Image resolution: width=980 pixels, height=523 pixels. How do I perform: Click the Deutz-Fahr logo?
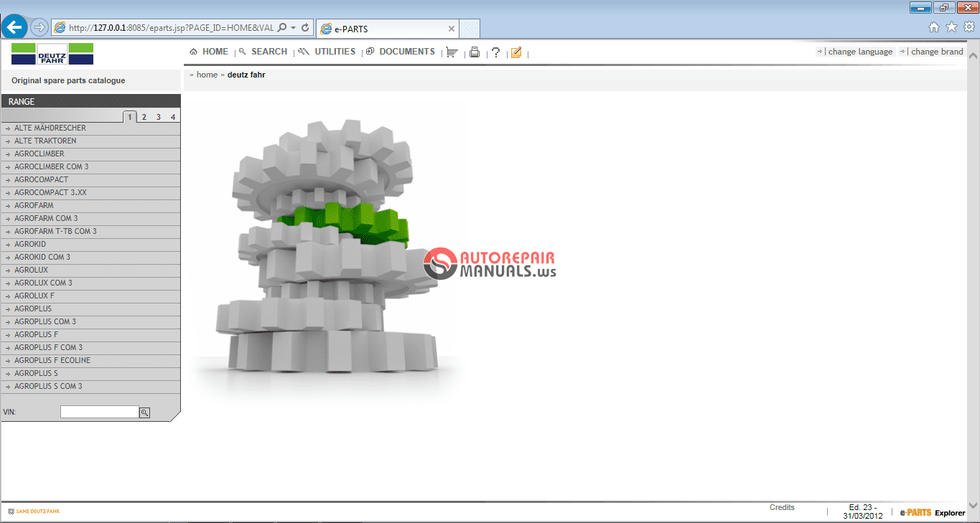(52, 54)
